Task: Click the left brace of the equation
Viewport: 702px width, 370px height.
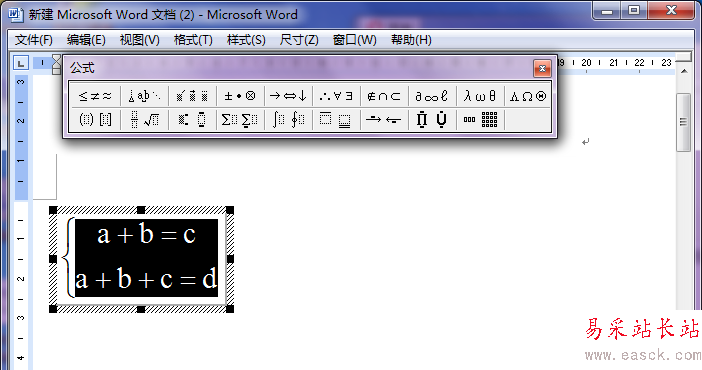Action: [67, 258]
